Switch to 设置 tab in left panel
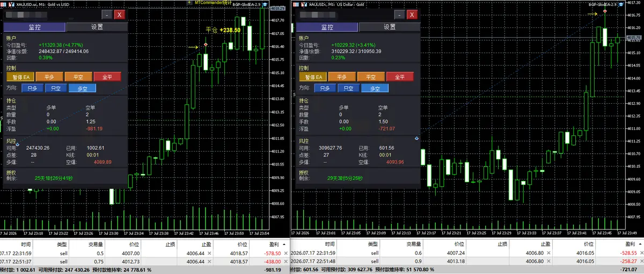The height and width of the screenshot is (274, 644). coord(97,27)
